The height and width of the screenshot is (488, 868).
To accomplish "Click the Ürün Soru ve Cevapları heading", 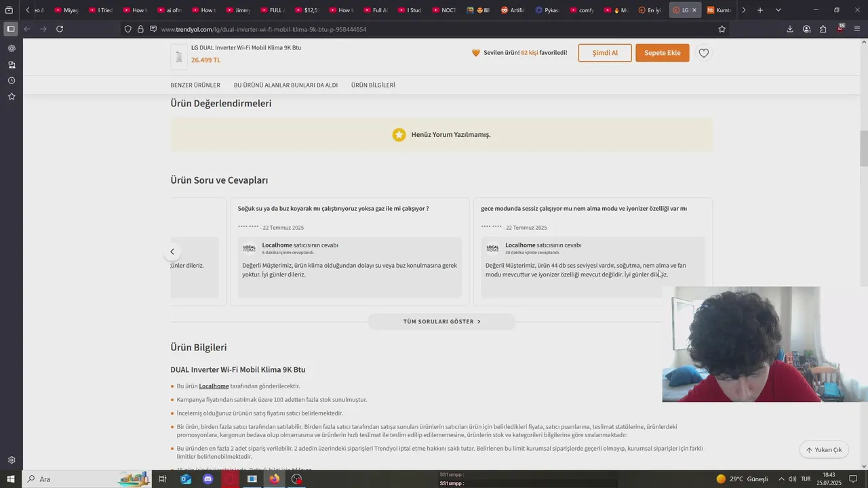I will 219,180.
